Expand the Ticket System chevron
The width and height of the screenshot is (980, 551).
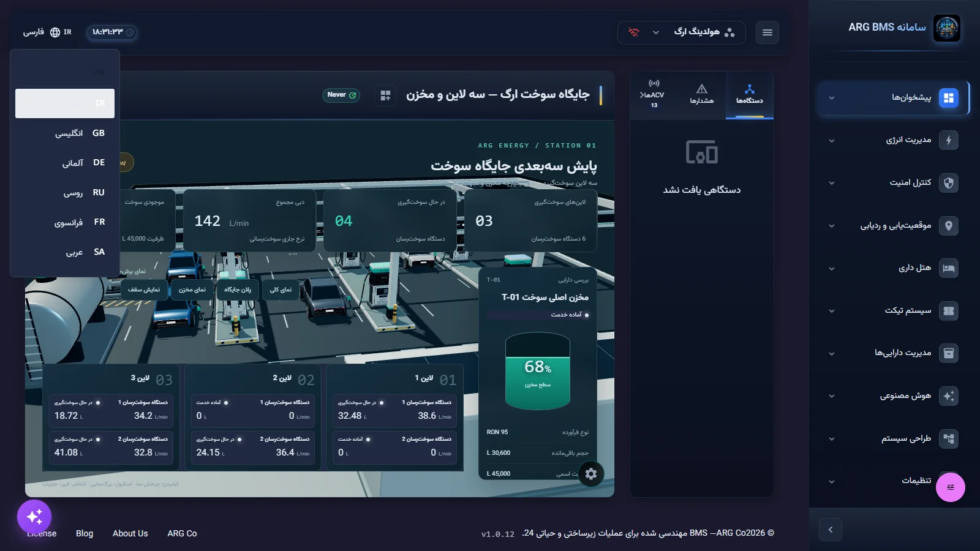[x=832, y=311]
